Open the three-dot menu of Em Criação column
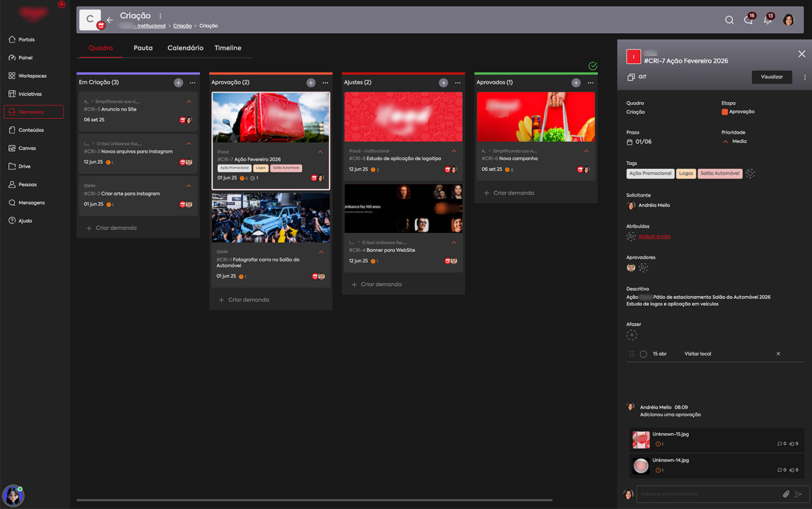 tap(192, 83)
